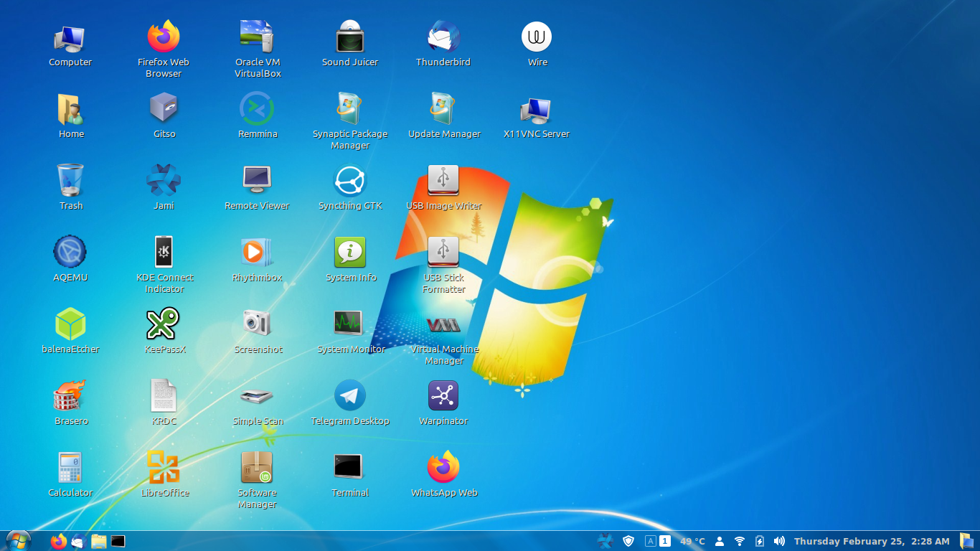The width and height of the screenshot is (980, 551).
Task: Open the file manager from the taskbar
Action: point(98,542)
